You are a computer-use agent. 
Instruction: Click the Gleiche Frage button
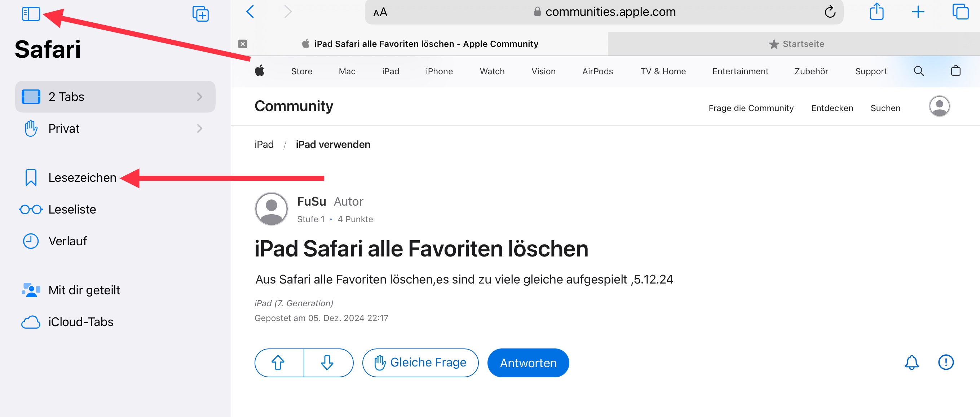(x=420, y=363)
